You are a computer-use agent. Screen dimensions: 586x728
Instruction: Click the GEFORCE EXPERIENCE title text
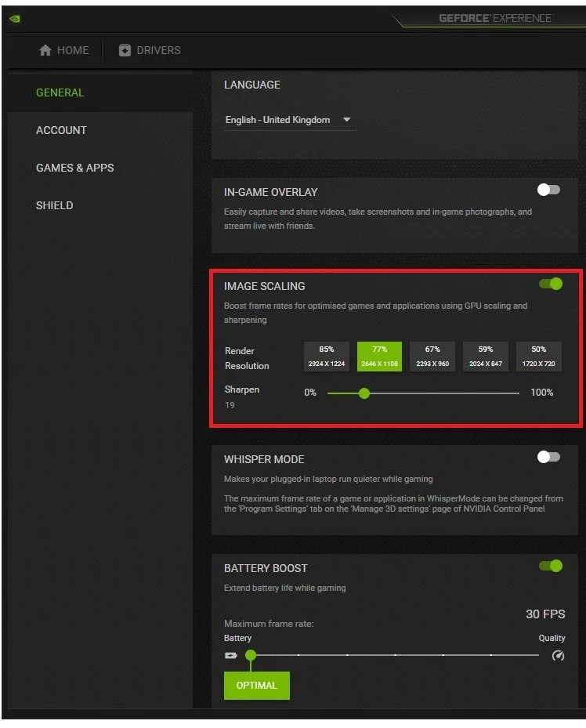495,18
